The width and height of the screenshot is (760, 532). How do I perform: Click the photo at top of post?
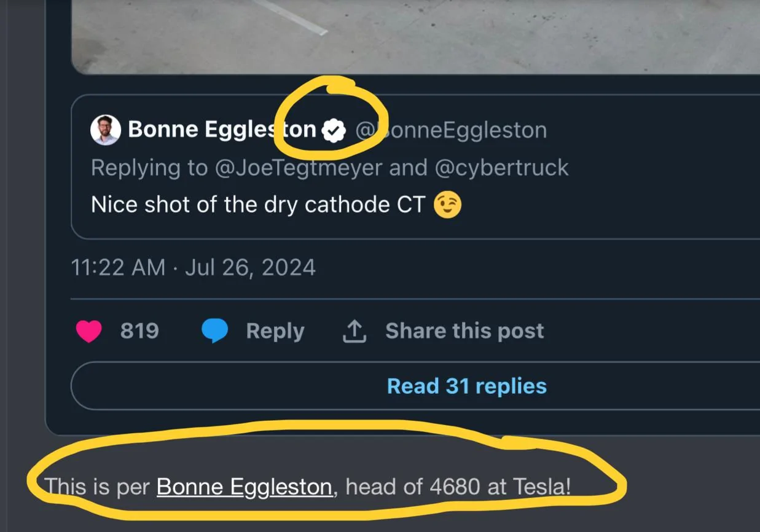[415, 37]
